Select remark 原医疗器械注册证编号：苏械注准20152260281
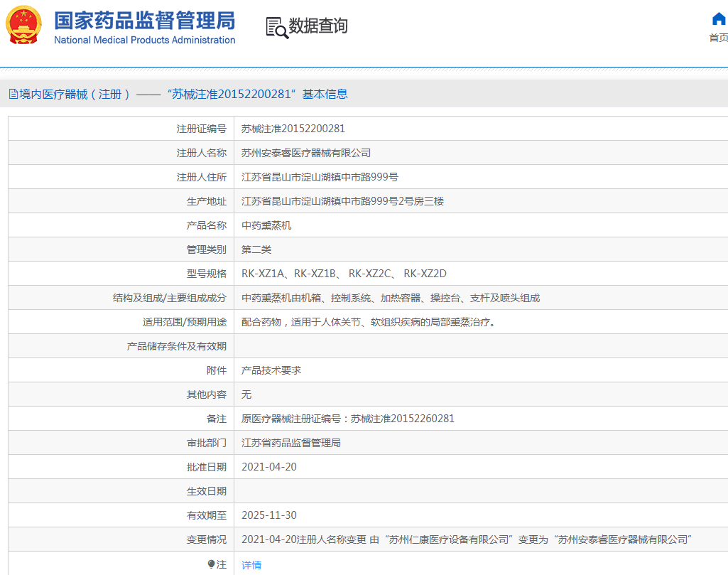 (348, 419)
